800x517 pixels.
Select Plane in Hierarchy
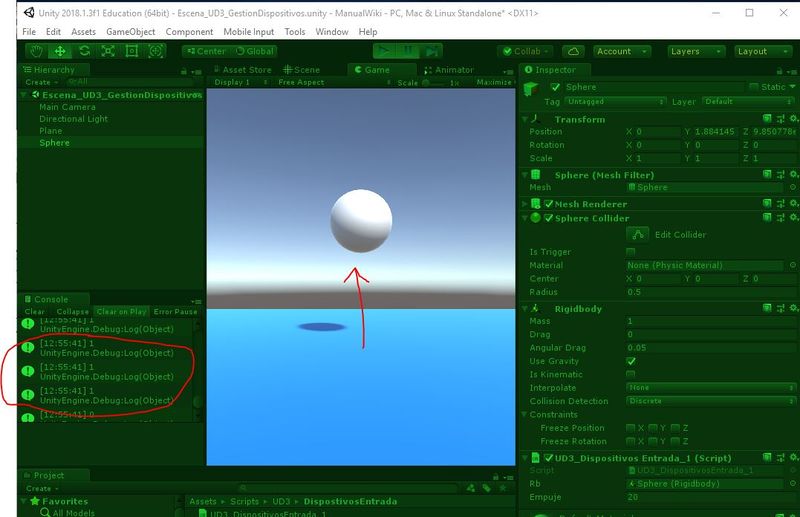(51, 131)
